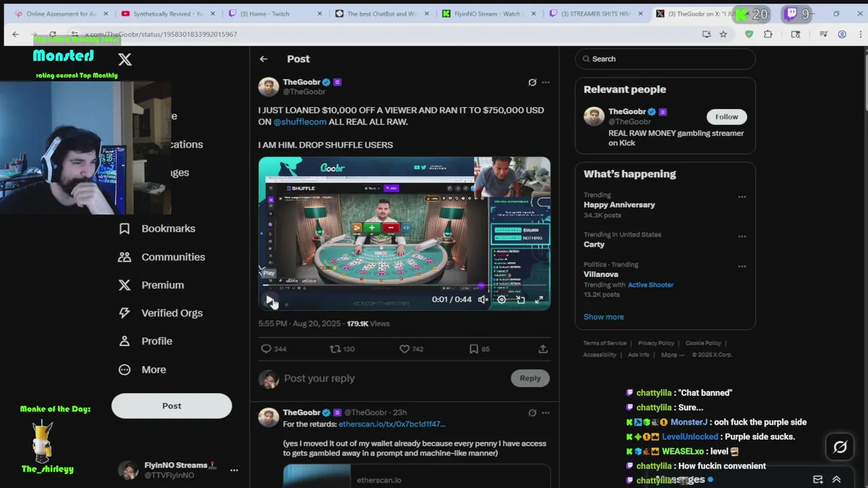Click the Reply button
The width and height of the screenshot is (868, 488).
[x=530, y=378]
